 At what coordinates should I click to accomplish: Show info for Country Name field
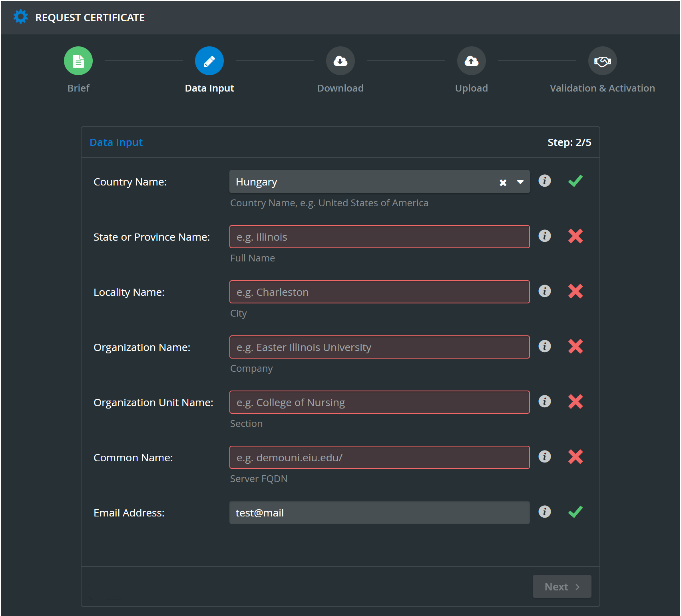click(545, 181)
